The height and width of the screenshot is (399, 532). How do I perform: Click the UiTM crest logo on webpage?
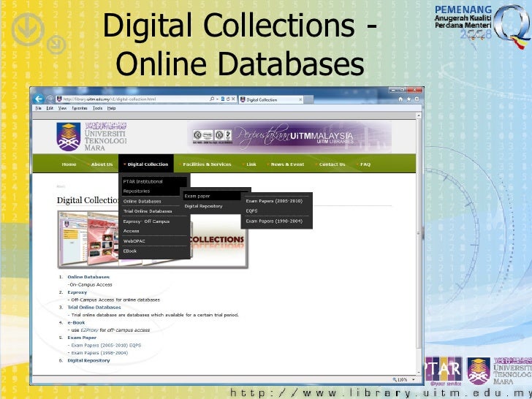coord(69,137)
